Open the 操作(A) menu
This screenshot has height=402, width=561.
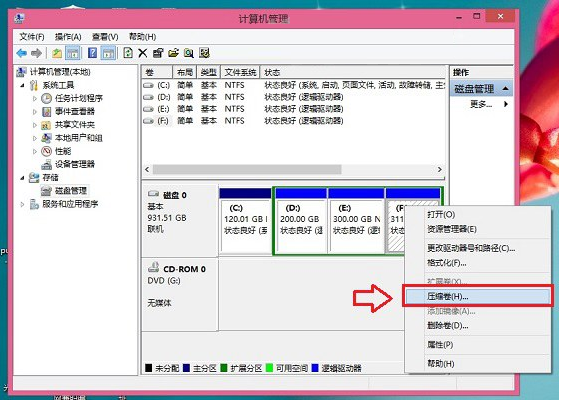pyautogui.click(x=68, y=37)
